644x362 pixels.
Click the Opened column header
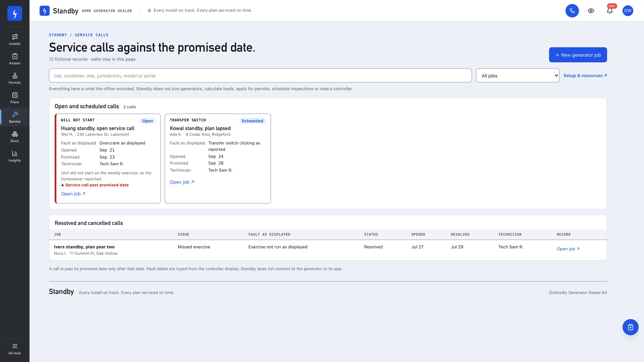click(x=418, y=234)
